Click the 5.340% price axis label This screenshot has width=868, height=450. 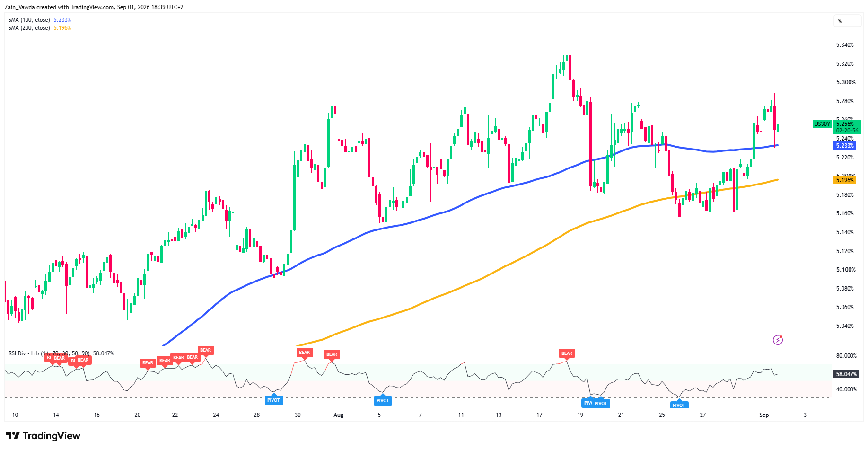(x=845, y=45)
